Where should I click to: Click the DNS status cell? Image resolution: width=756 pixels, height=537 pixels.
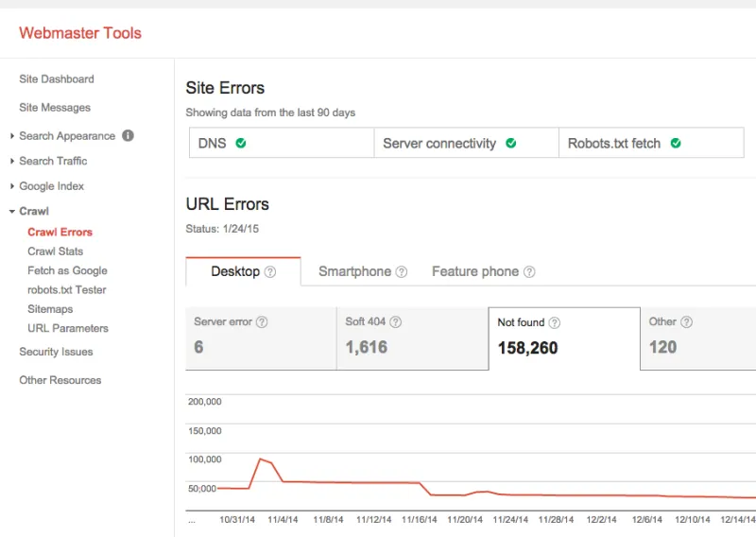(282, 143)
